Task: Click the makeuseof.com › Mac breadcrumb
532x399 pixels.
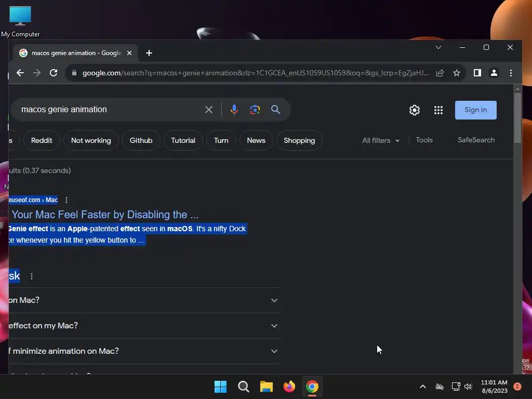Action: [33, 200]
